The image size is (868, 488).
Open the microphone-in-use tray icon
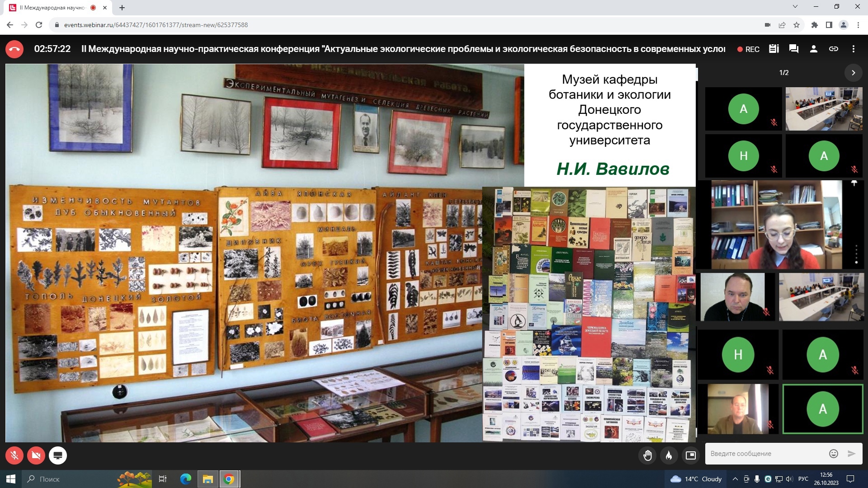757,479
